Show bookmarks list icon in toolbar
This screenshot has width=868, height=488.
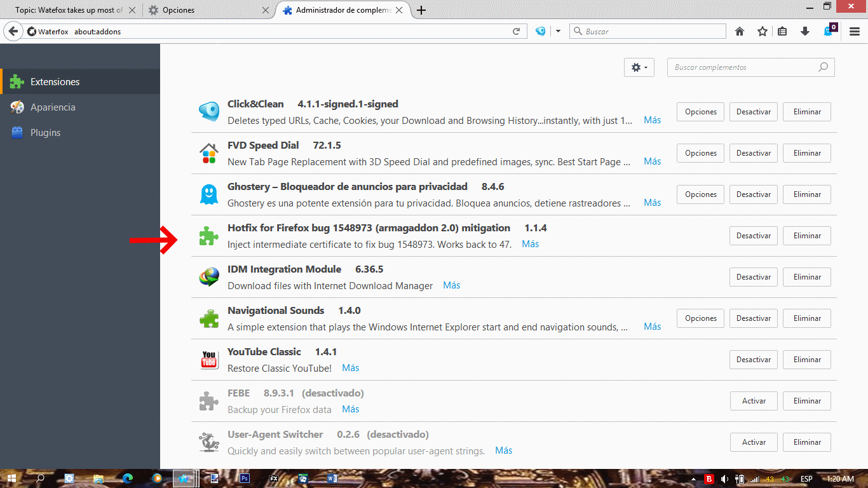[782, 31]
